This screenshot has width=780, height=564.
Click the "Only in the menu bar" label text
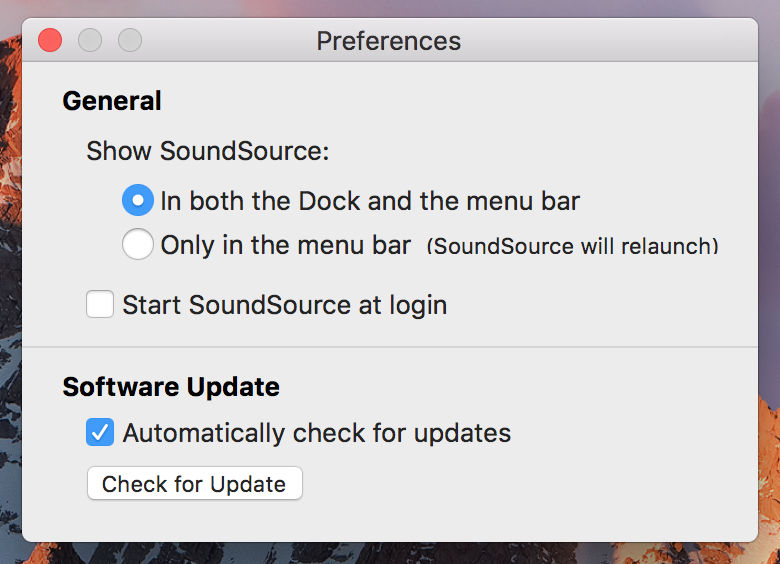coord(286,245)
